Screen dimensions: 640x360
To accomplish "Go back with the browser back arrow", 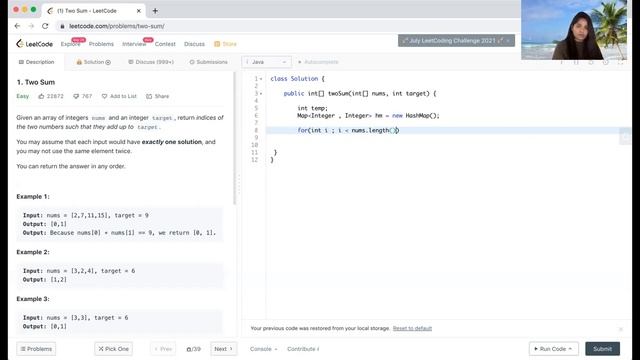I will (x=17, y=26).
